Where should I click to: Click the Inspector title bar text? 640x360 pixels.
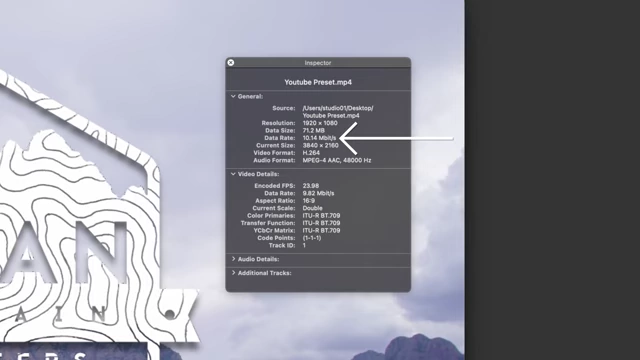318,63
